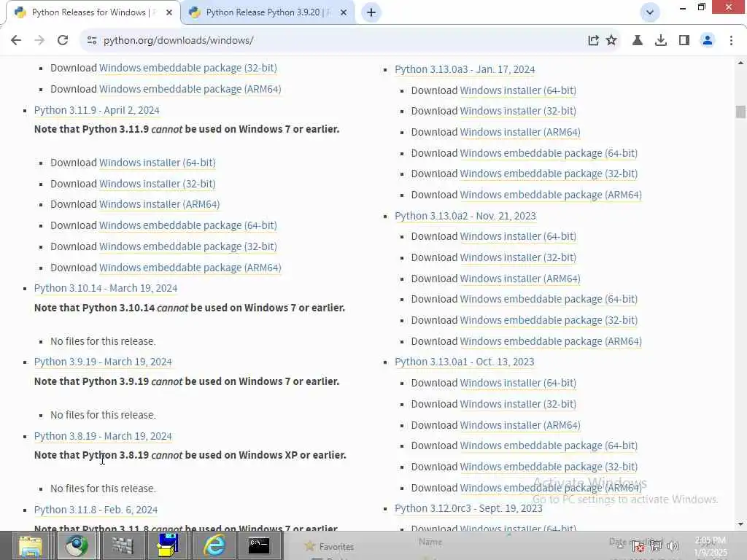747x560 pixels.
Task: Bookmark this page with the star
Action: [x=612, y=41]
